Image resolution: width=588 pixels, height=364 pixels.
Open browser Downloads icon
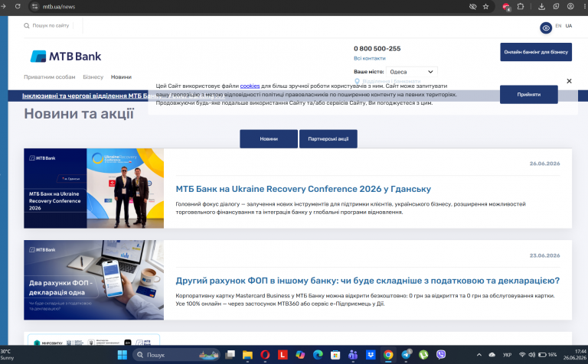coord(541,6)
